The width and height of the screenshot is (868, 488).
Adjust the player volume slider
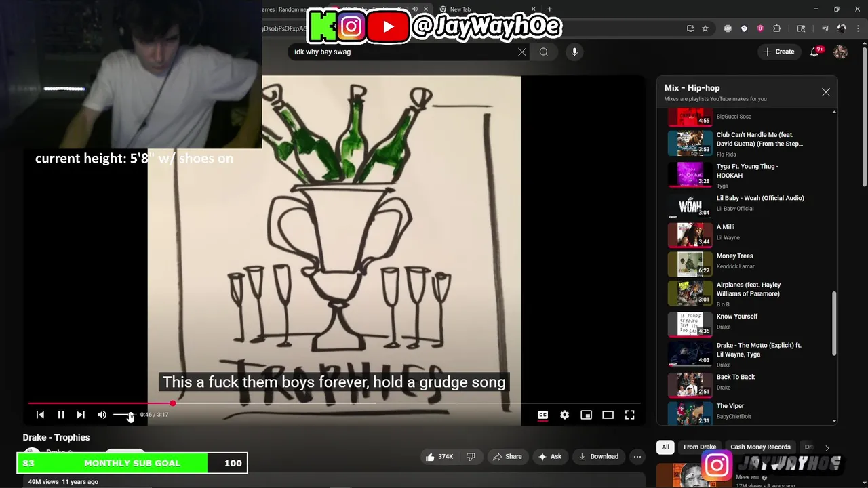(123, 415)
